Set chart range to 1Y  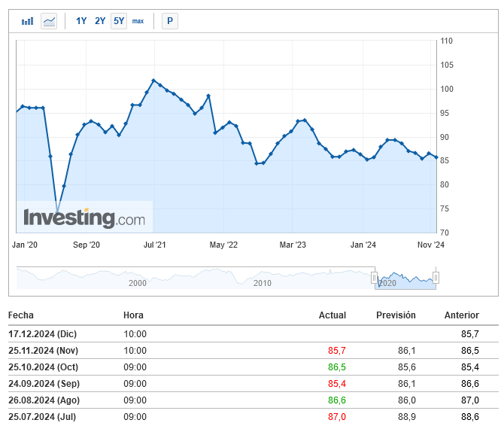81,21
